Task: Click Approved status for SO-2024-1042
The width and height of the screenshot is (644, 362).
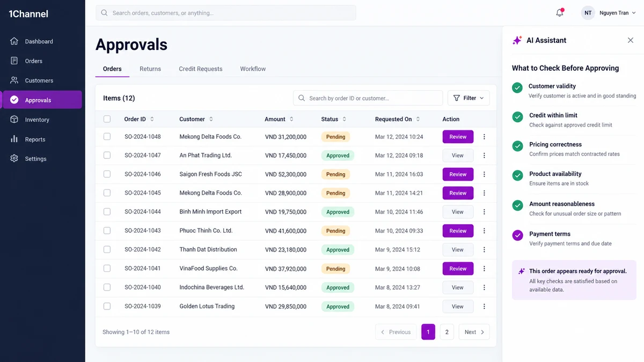Action: 338,249
